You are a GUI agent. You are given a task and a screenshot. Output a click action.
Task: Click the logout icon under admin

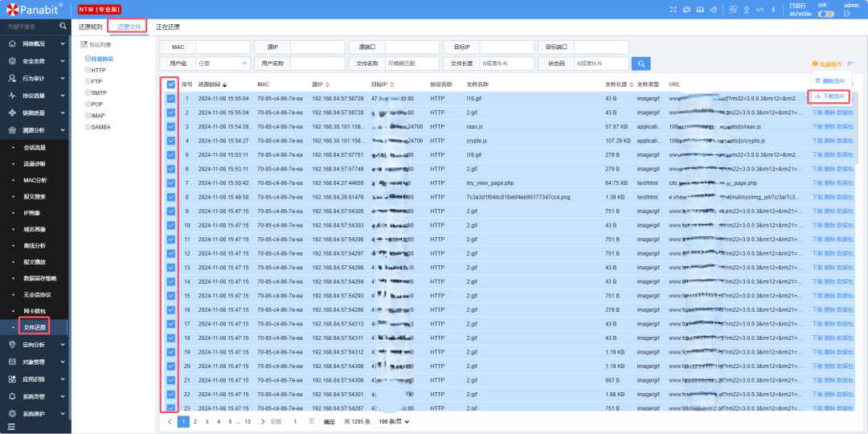[847, 14]
